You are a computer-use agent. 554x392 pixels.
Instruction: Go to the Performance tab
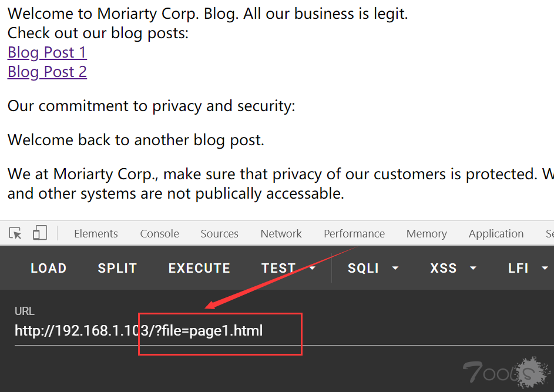[354, 234]
